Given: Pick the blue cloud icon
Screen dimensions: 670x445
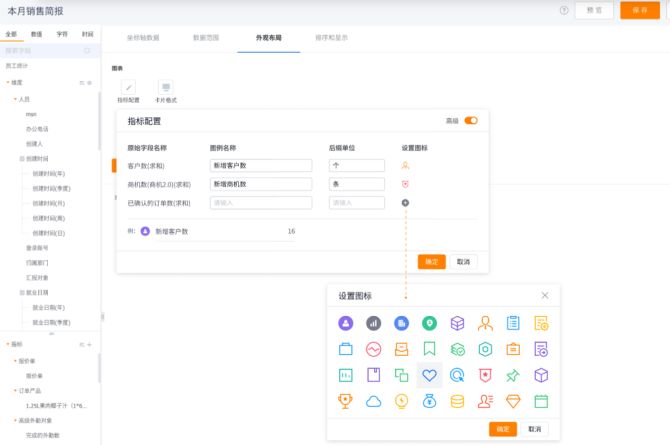Looking at the screenshot, I should coord(373,401).
